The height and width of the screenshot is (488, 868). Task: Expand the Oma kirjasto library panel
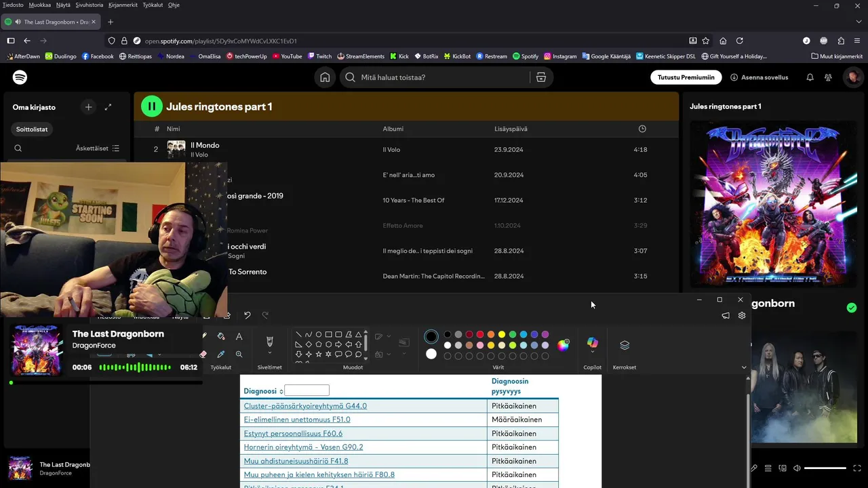[x=108, y=107]
